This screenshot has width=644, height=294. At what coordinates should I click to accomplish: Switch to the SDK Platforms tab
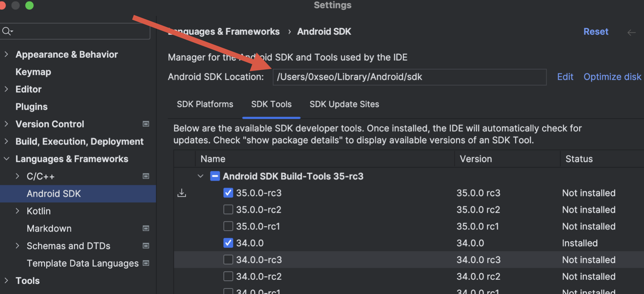[205, 104]
